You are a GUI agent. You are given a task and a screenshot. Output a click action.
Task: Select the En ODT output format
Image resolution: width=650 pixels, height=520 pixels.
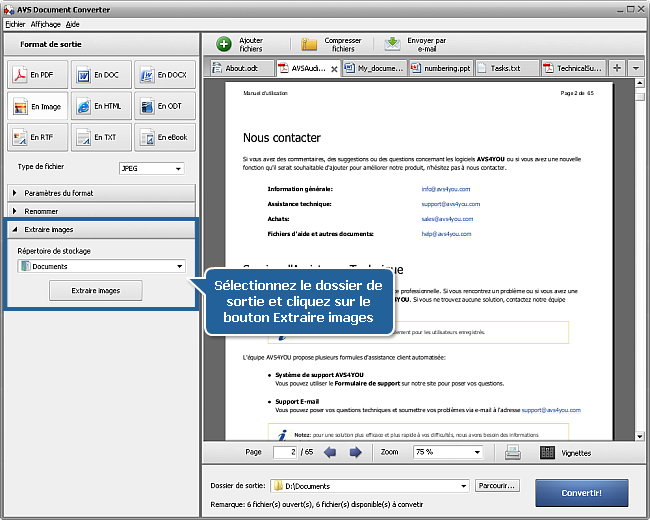coord(165,106)
